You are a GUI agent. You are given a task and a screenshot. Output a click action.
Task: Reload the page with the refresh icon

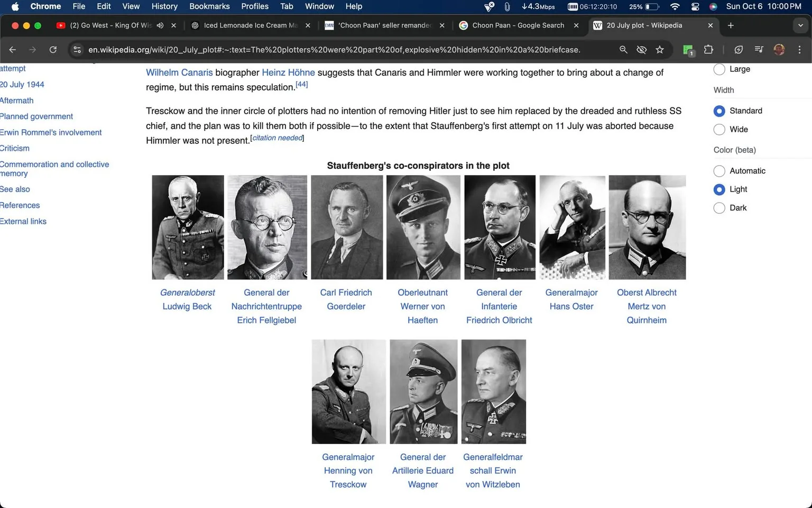53,49
